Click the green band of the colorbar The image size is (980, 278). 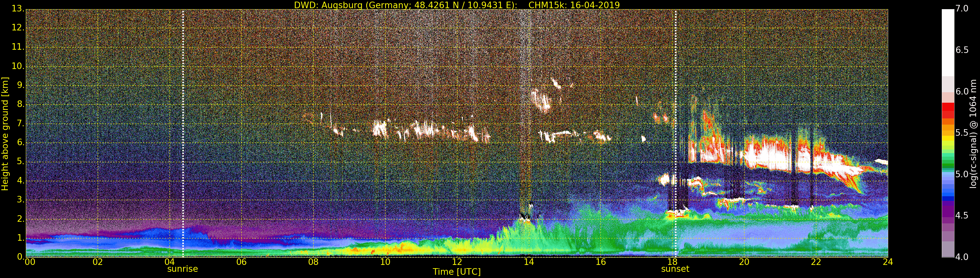click(x=948, y=160)
